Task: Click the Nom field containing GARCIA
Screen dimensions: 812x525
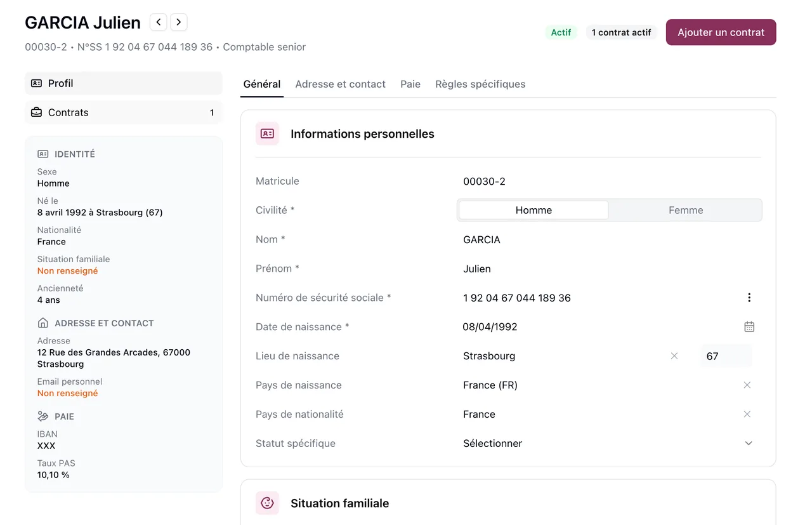Action: coord(609,240)
